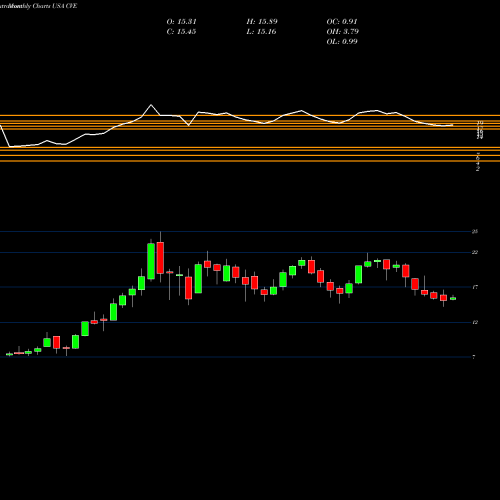This screenshot has width=500, height=500.
Task: Click the highest peak of the white indicator line
Action: [151, 105]
